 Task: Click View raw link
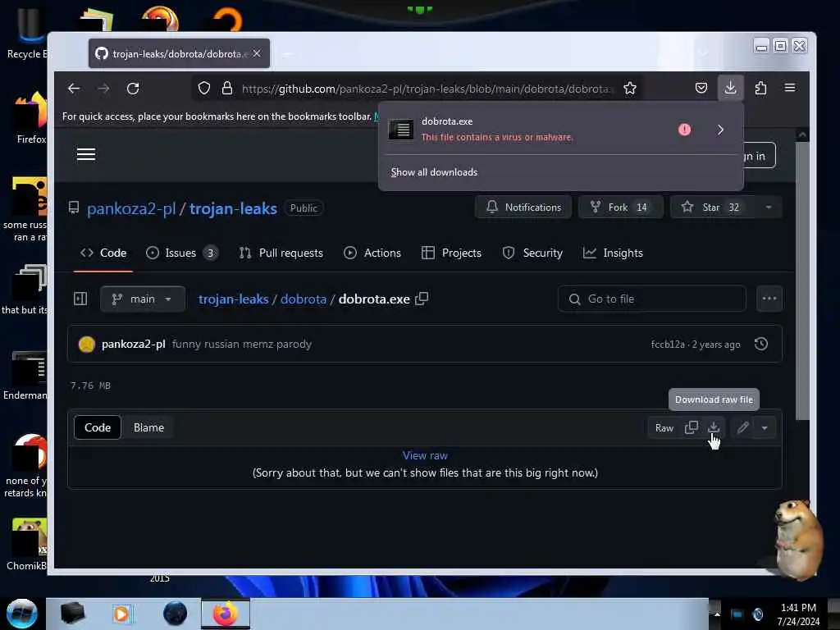(425, 455)
